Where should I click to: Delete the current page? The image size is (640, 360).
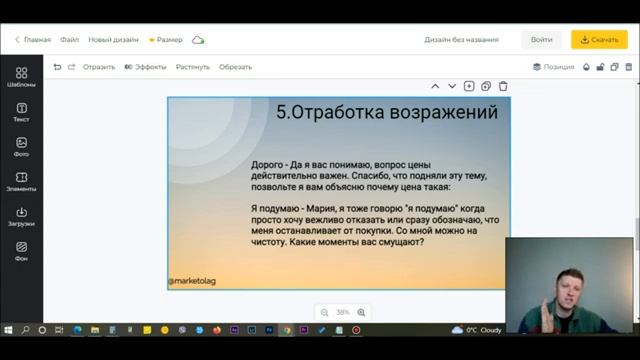pos(503,86)
